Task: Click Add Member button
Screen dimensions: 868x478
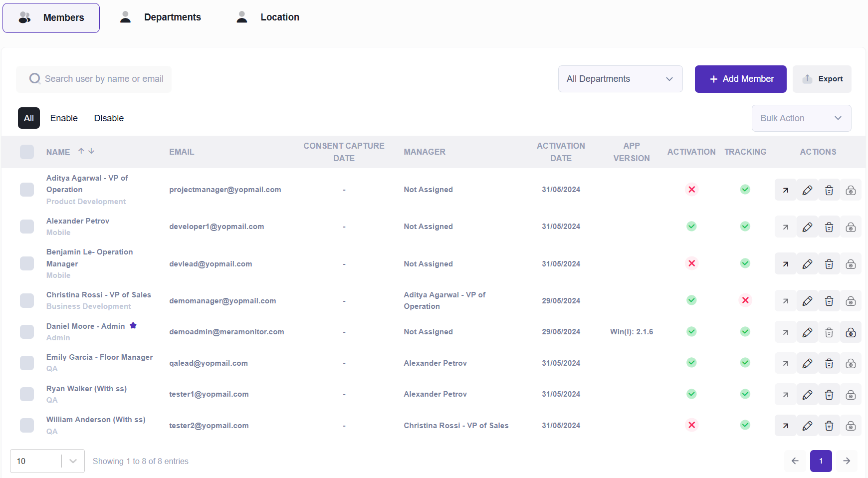Action: point(740,79)
